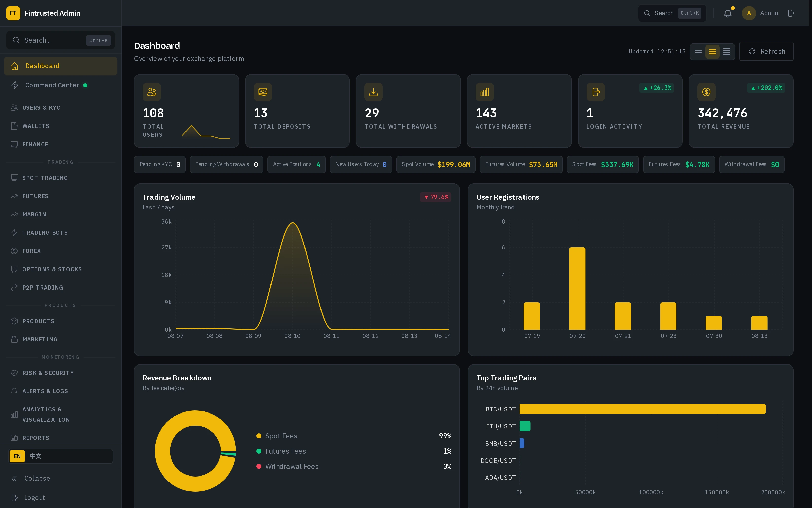Switch language to 中文
This screenshot has height=508, width=812.
click(36, 456)
